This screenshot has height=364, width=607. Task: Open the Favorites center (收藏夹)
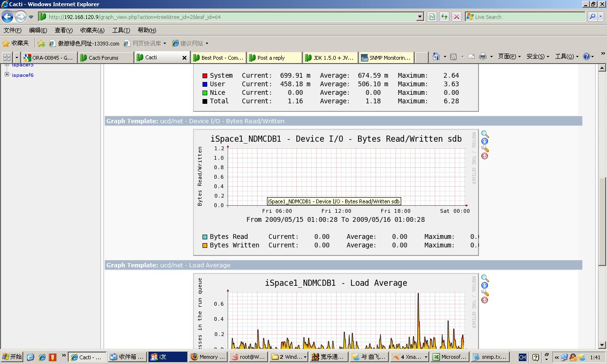tap(16, 43)
